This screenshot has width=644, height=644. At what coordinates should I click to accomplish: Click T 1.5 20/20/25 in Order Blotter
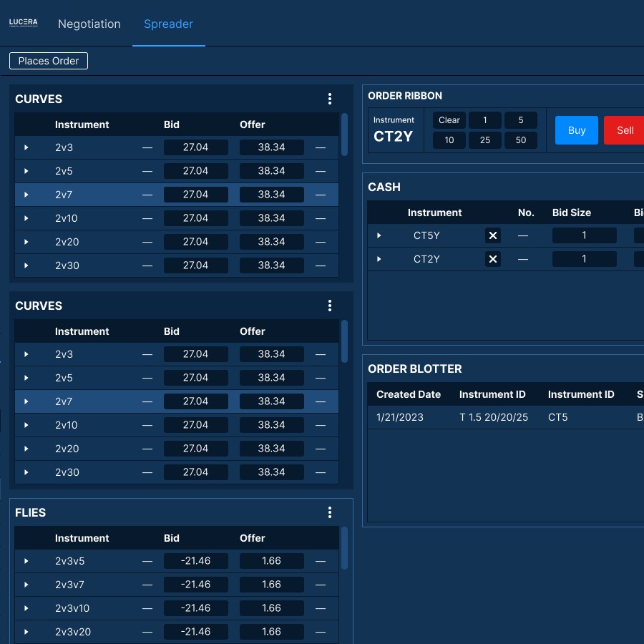[494, 417]
